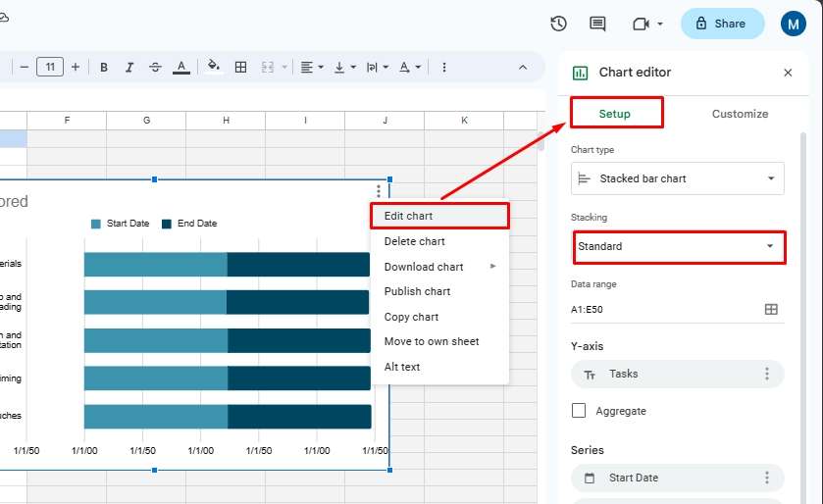Select column H header
This screenshot has width=823, height=504.
click(226, 120)
